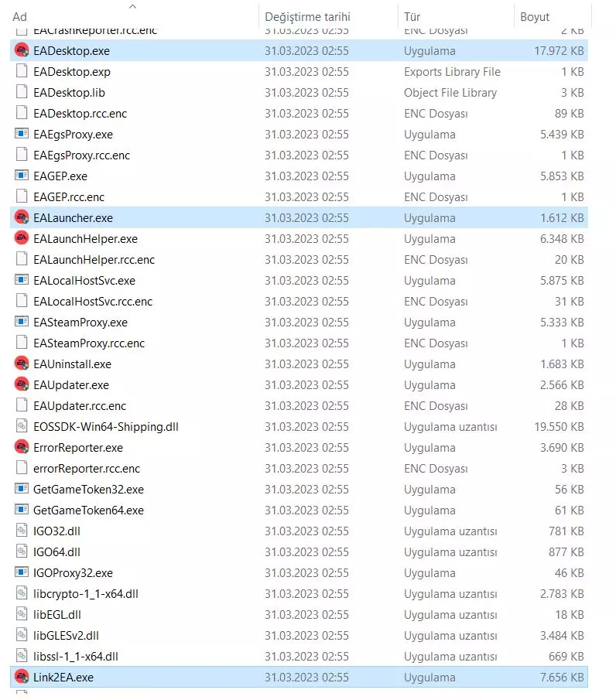
Task: Select the file name EAEgsProxy.rcc.enc
Action: point(82,155)
